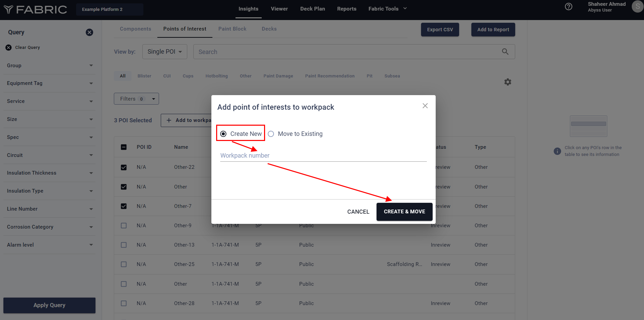Screen dimensions: 644x320
Task: Open table settings gear icon
Action: pos(507,82)
